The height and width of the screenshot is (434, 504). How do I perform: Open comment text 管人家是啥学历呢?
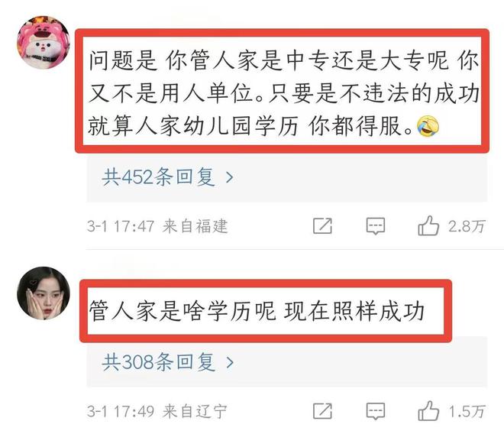[x=257, y=311]
